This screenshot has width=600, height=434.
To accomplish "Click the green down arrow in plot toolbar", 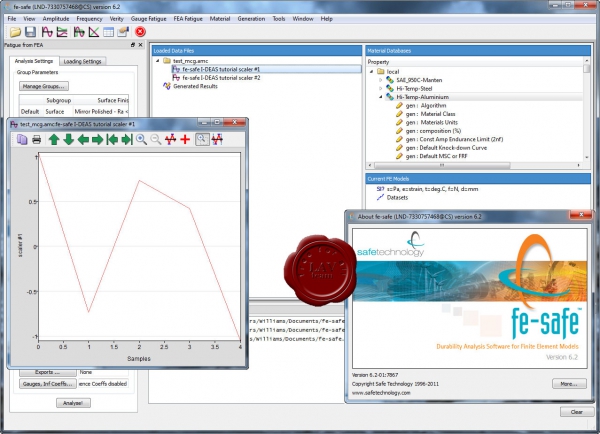I will click(68, 139).
